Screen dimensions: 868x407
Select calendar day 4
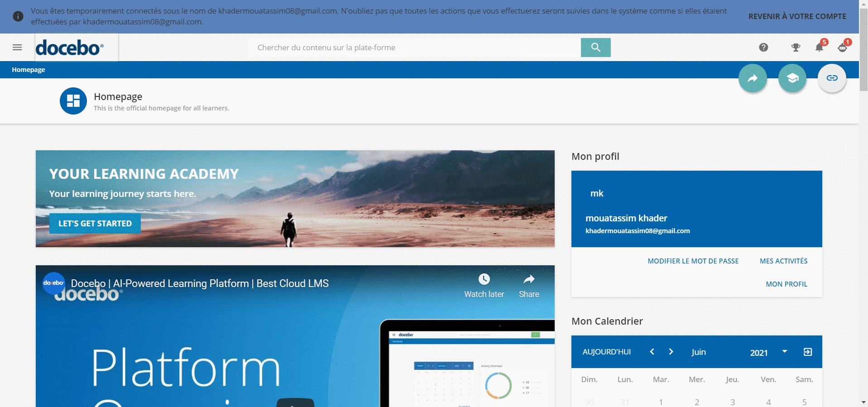(768, 402)
